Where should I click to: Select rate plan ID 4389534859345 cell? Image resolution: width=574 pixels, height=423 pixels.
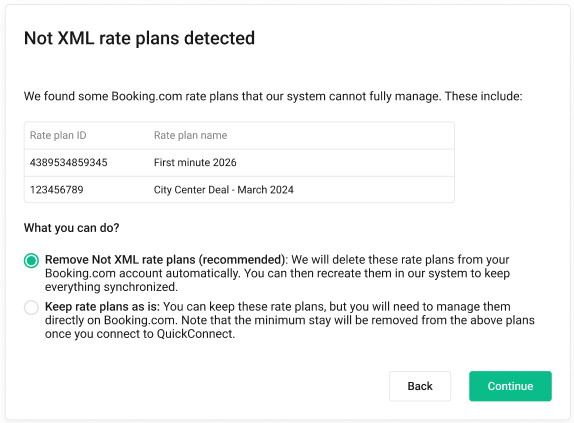[68, 162]
